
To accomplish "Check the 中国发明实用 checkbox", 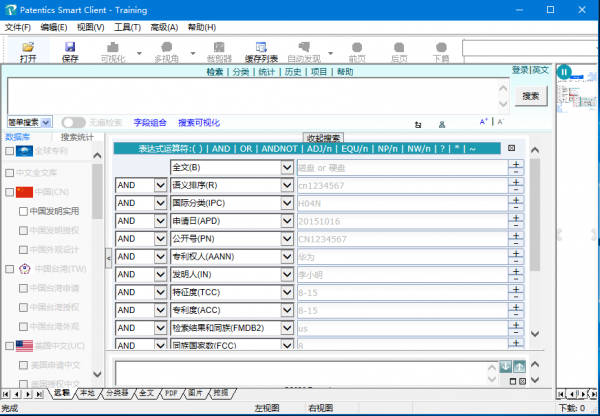I will coord(23,211).
